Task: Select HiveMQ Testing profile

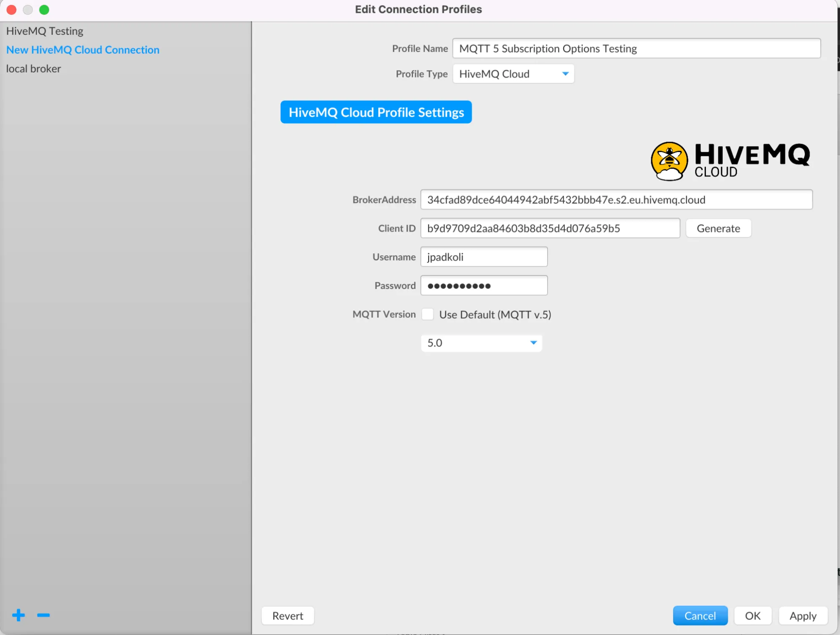Action: [45, 31]
